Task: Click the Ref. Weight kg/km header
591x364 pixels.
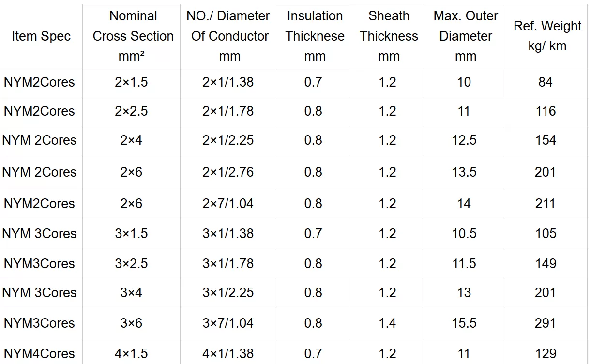Action: coord(547,36)
